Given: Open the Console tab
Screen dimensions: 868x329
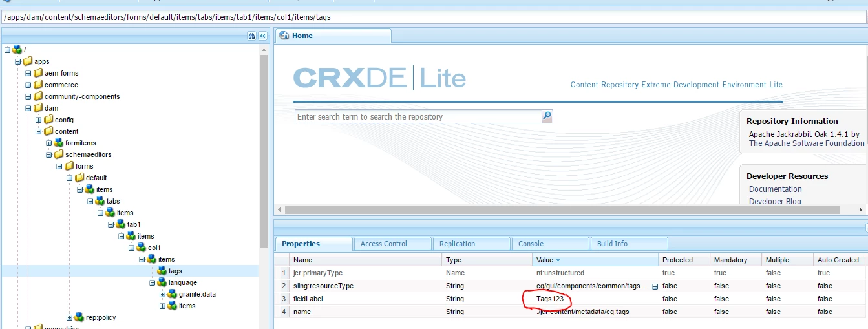Looking at the screenshot, I should tap(550, 244).
